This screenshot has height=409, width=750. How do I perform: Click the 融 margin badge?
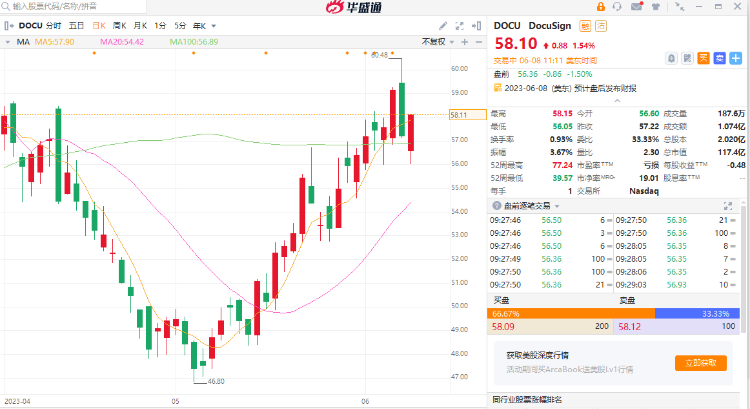(x=585, y=26)
